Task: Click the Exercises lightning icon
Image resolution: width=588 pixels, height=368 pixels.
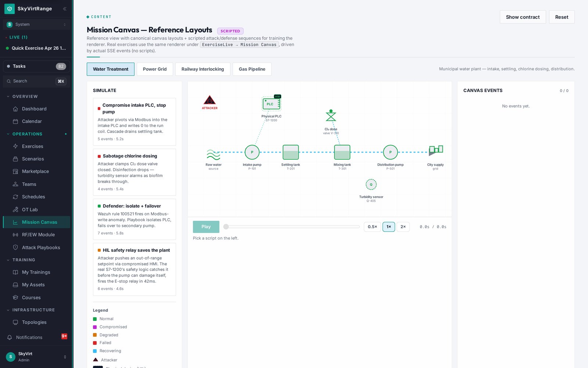Action: click(15, 146)
